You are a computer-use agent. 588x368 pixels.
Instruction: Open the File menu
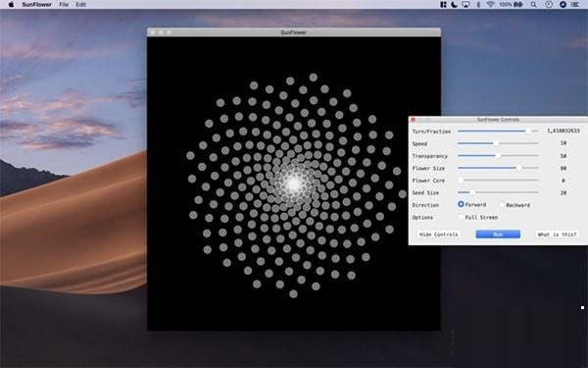(64, 5)
